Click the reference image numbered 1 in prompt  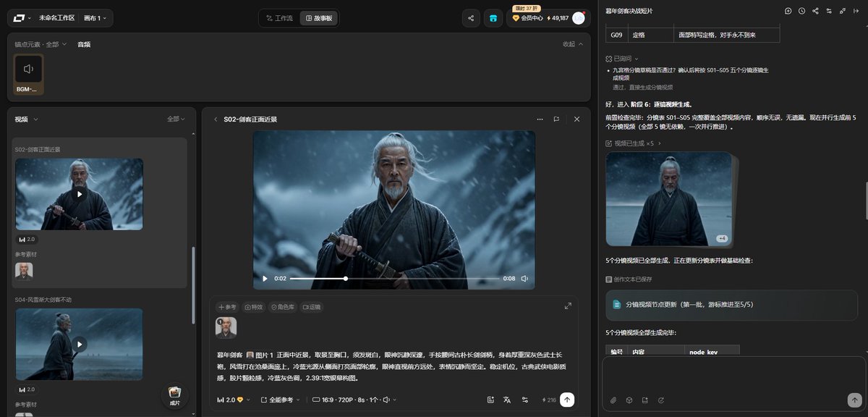[x=226, y=327]
